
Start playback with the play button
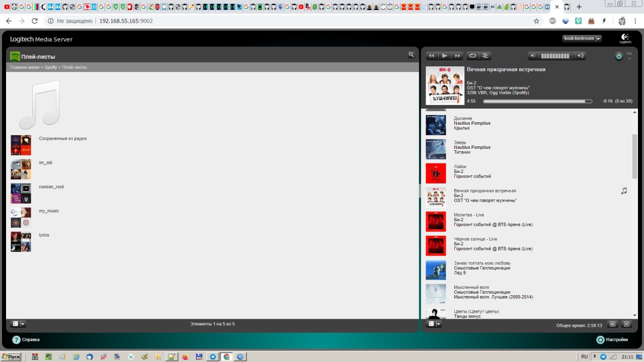445,56
